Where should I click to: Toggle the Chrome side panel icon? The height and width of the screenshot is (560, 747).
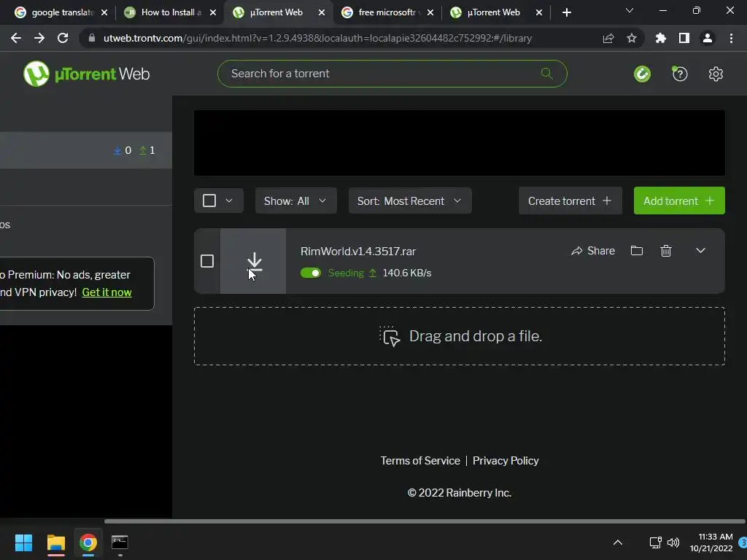point(684,38)
